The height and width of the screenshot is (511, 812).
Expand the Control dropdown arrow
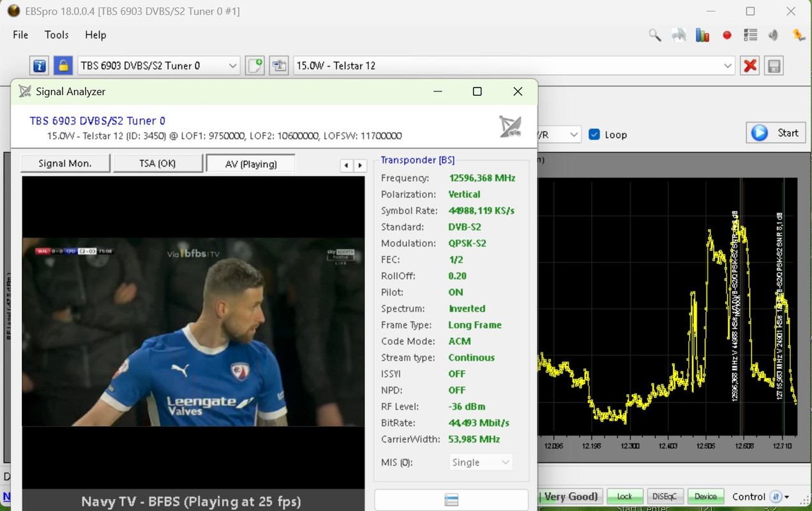pos(786,497)
